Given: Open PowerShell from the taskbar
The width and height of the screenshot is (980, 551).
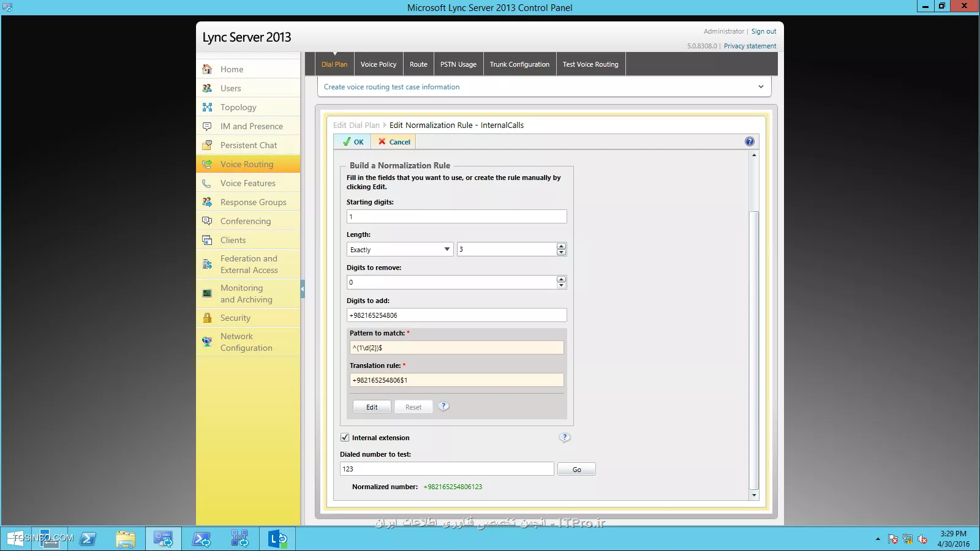Looking at the screenshot, I should click(88, 539).
